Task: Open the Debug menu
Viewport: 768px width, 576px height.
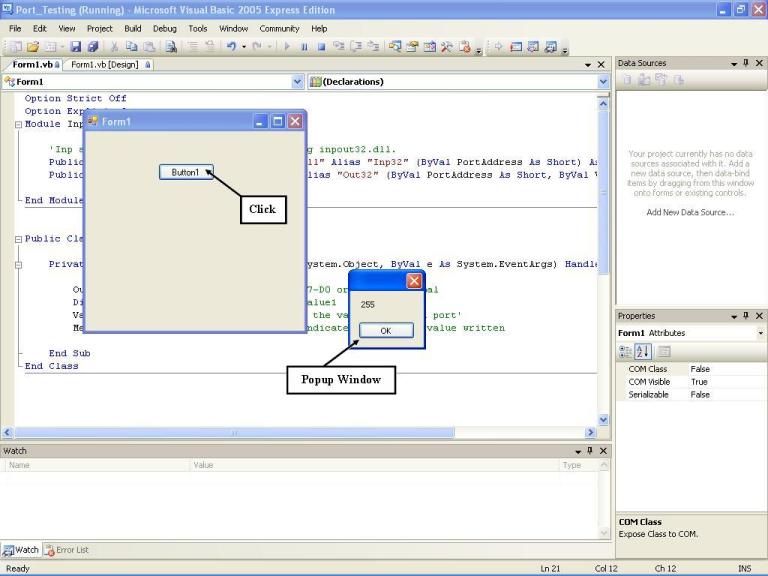Action: pyautogui.click(x=165, y=28)
